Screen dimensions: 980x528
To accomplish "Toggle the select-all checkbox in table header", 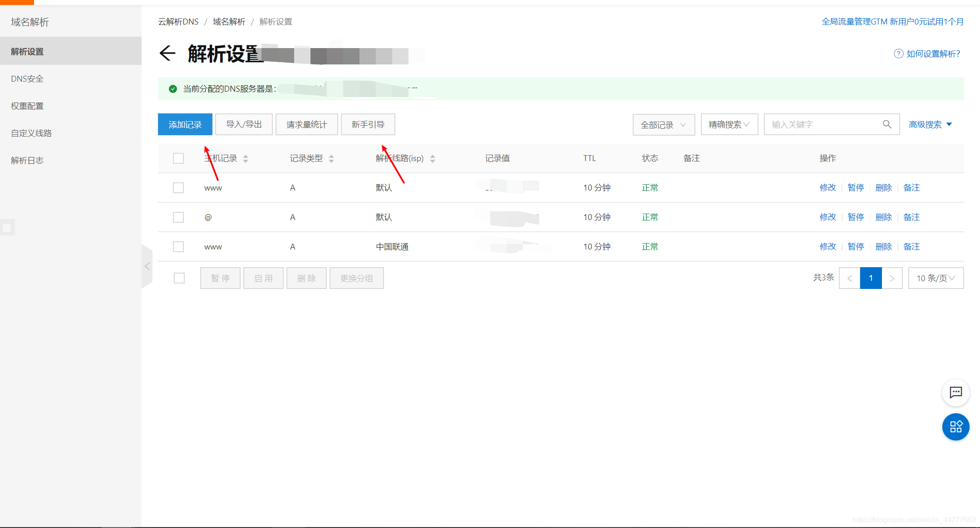I will tap(178, 158).
